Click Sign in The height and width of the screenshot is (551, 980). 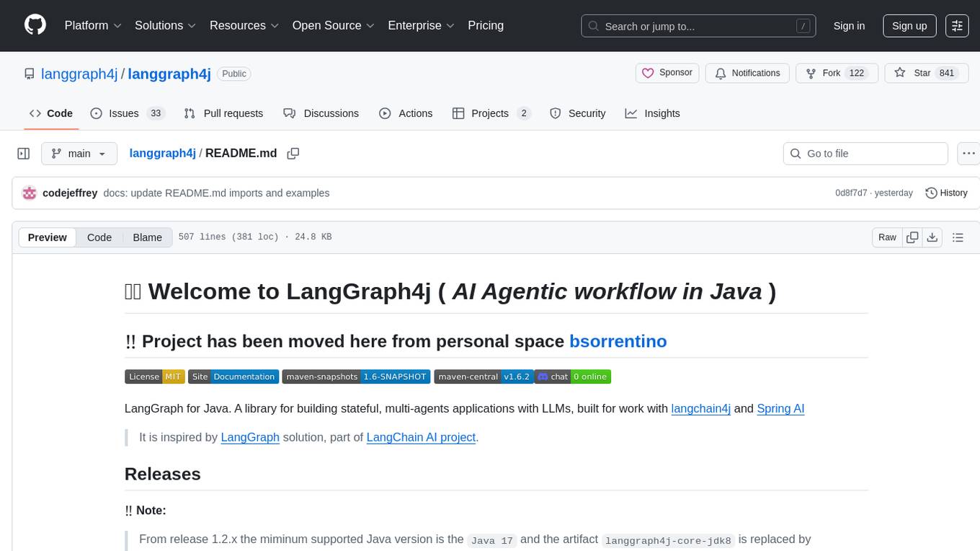(849, 26)
